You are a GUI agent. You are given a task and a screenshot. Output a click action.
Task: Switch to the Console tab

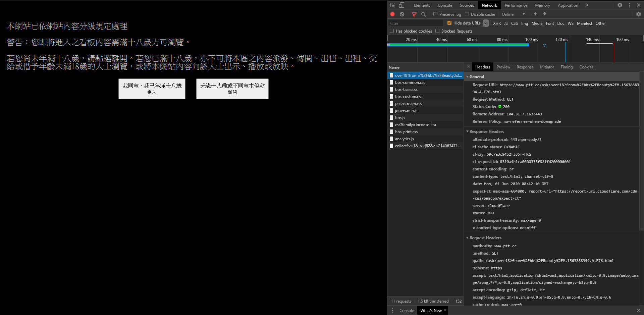click(445, 5)
